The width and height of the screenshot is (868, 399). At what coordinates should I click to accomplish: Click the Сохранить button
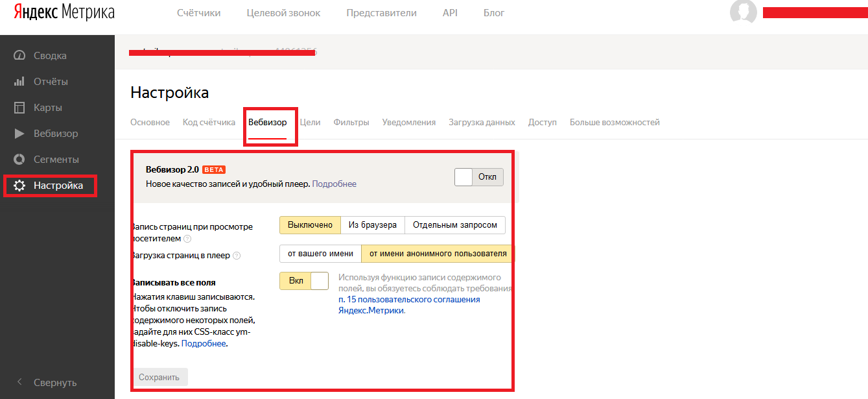(x=159, y=377)
